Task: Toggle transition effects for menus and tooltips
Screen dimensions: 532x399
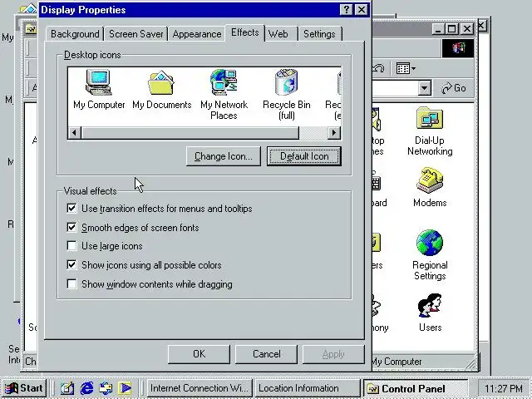Action: [71, 208]
